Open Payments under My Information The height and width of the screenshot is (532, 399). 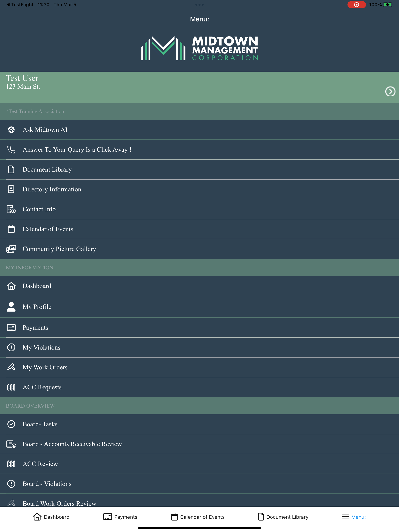[199, 328]
